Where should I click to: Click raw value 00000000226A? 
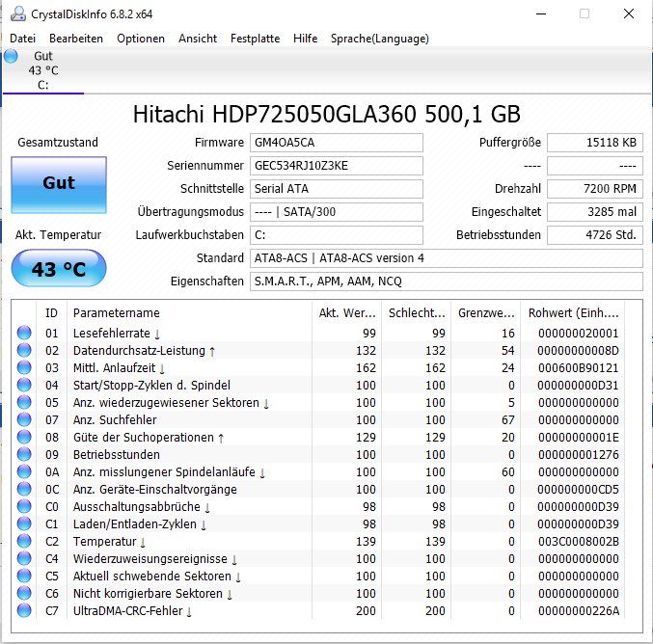(579, 610)
